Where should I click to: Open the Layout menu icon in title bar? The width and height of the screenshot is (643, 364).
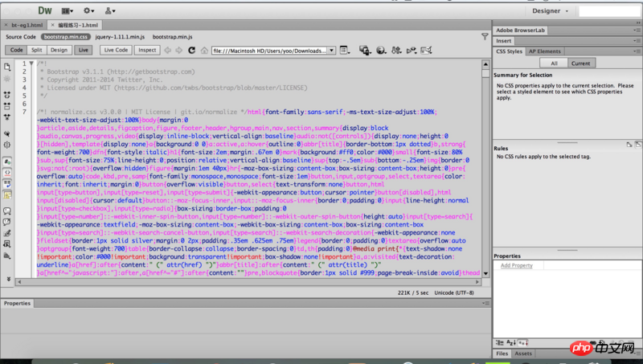pyautogui.click(x=68, y=10)
